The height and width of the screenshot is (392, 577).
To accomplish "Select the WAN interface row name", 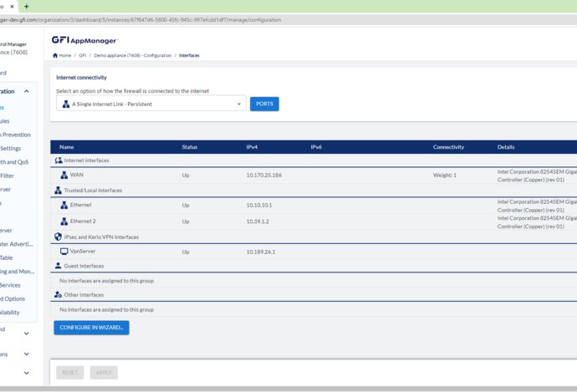I will click(x=77, y=175).
